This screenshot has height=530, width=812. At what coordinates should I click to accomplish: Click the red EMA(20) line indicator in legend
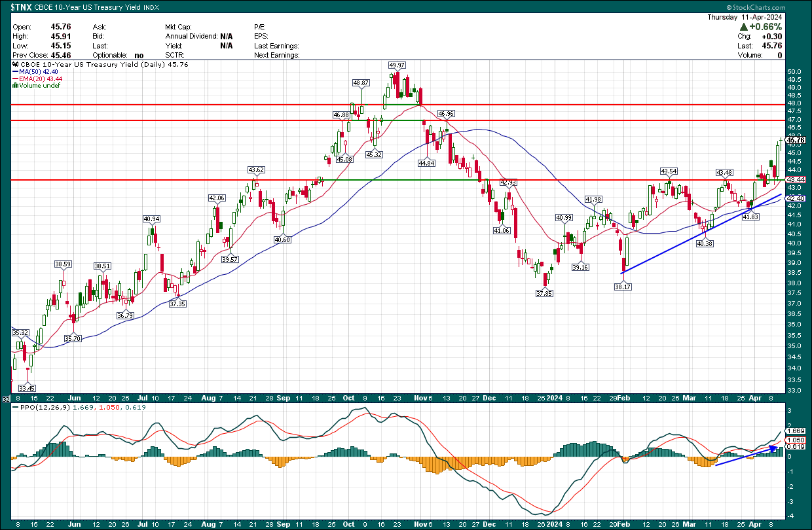(x=16, y=80)
